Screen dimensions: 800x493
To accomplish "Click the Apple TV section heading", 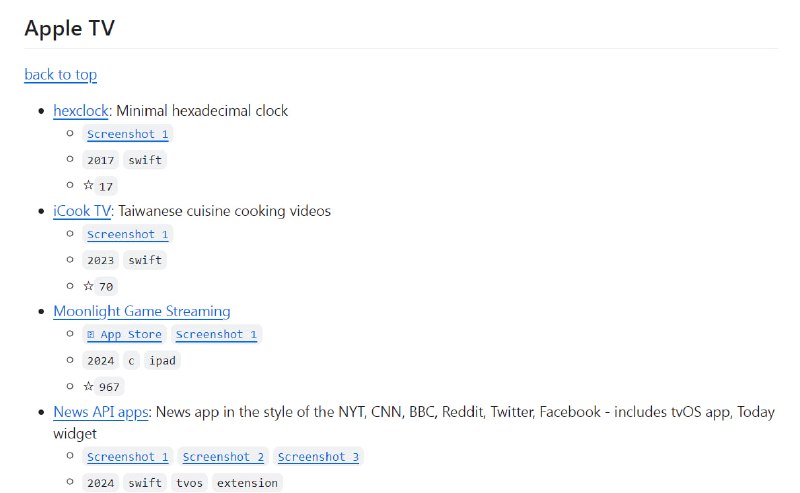I will (69, 28).
